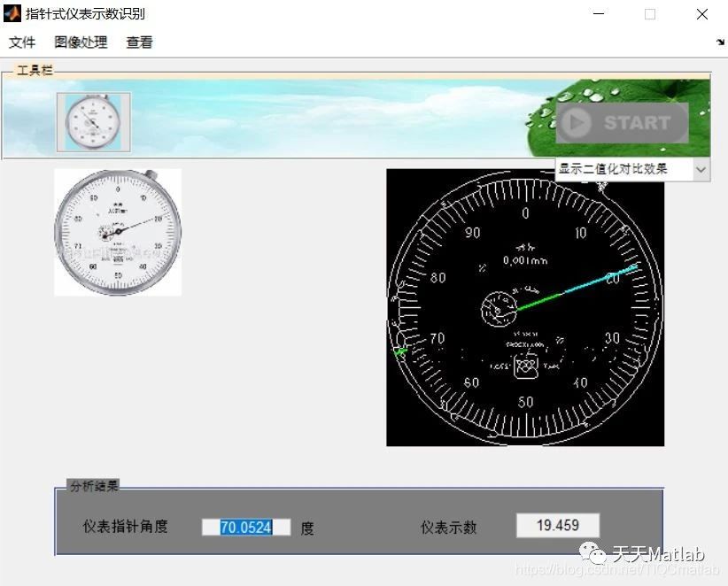Click the 分析结果 panel title
This screenshot has width=728, height=586.
(x=93, y=486)
